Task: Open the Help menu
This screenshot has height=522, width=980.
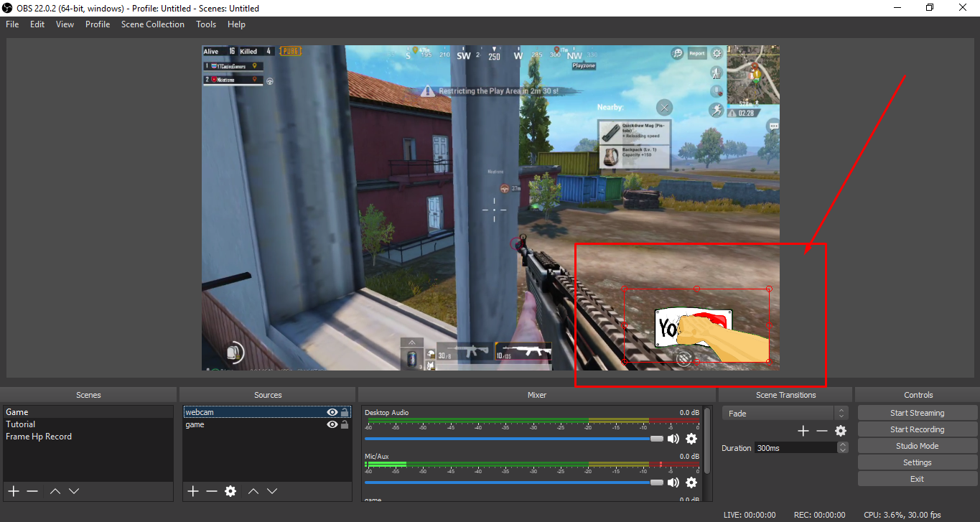Action: coord(236,24)
